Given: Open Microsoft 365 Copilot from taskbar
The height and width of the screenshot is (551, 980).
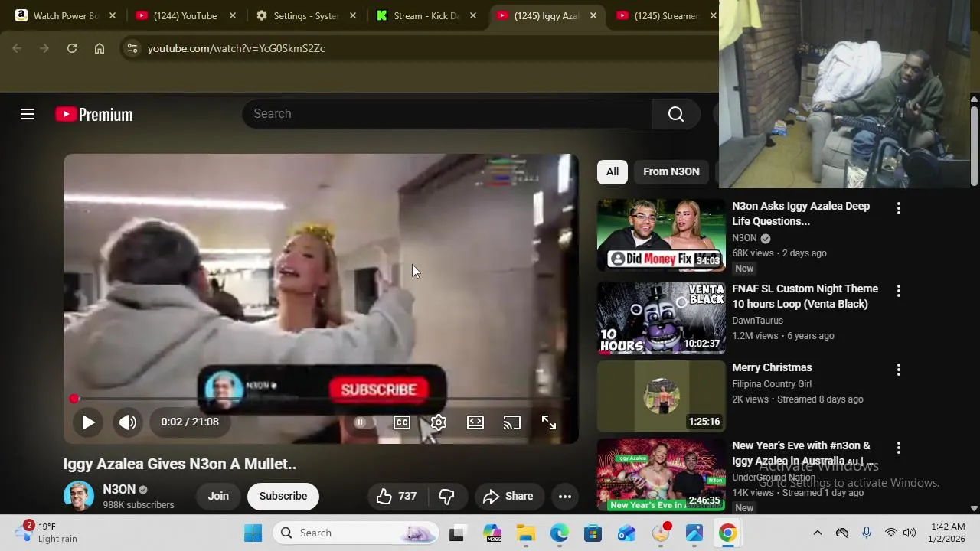Looking at the screenshot, I should (492, 533).
